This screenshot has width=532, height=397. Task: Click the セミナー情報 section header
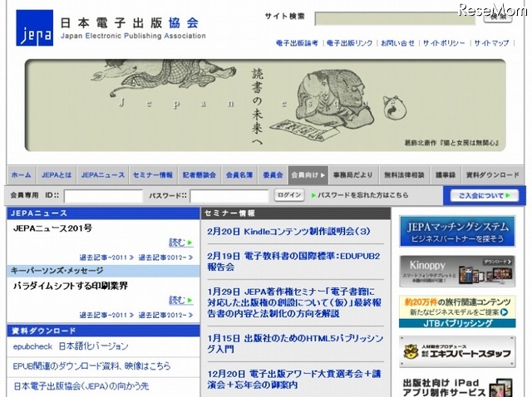point(296,213)
